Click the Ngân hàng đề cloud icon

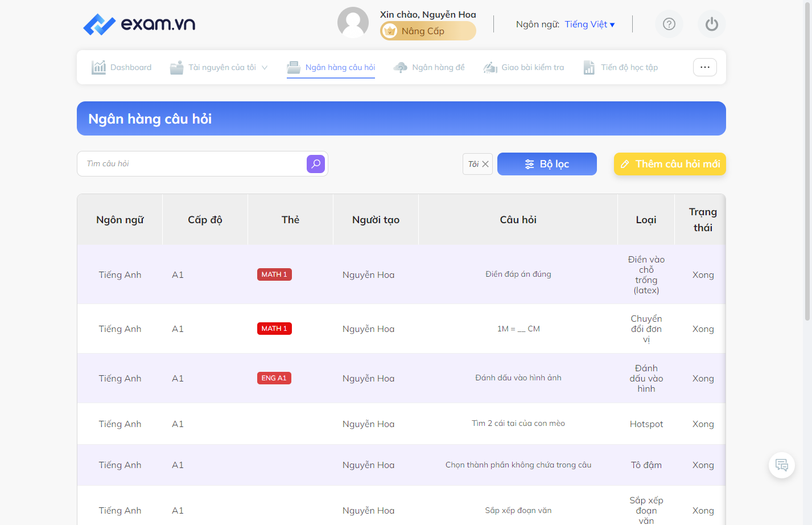401,67
